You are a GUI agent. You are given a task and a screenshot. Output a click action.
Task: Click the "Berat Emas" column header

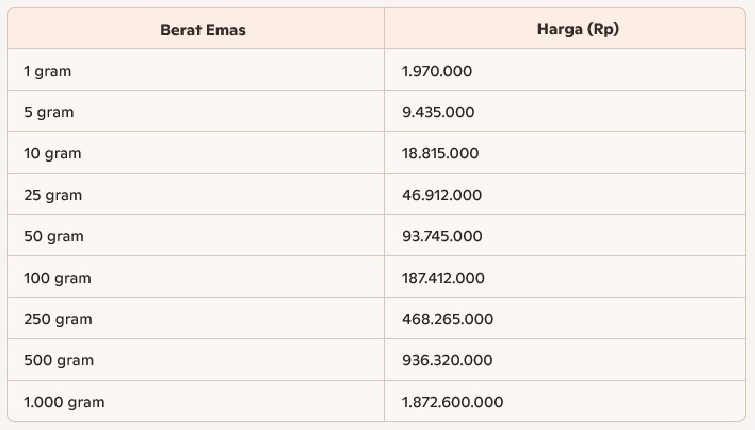click(x=203, y=30)
